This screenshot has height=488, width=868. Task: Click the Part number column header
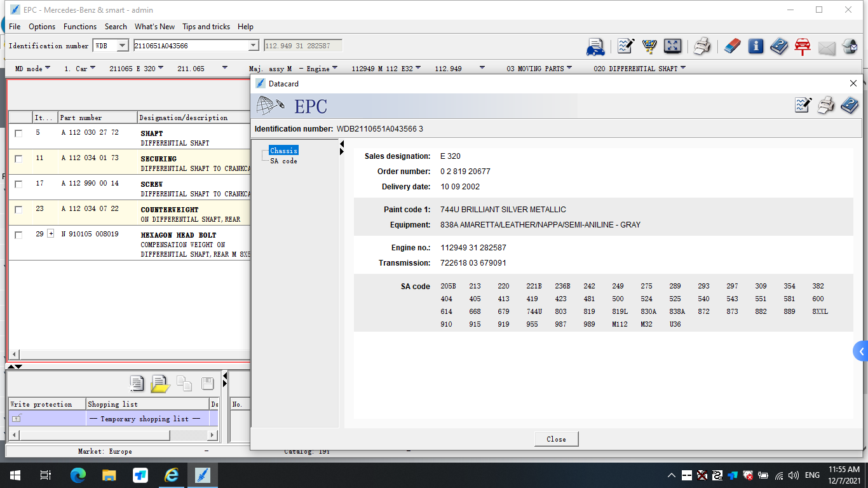point(98,118)
